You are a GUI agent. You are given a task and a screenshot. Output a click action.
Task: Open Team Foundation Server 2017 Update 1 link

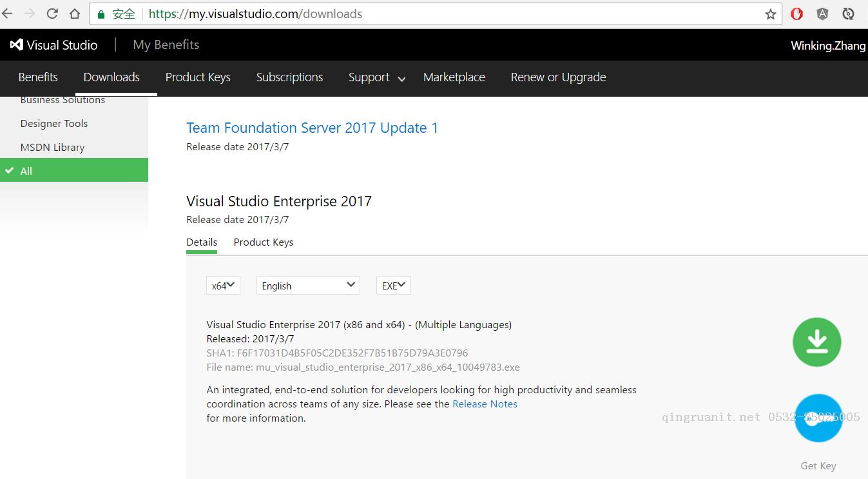[x=312, y=128]
